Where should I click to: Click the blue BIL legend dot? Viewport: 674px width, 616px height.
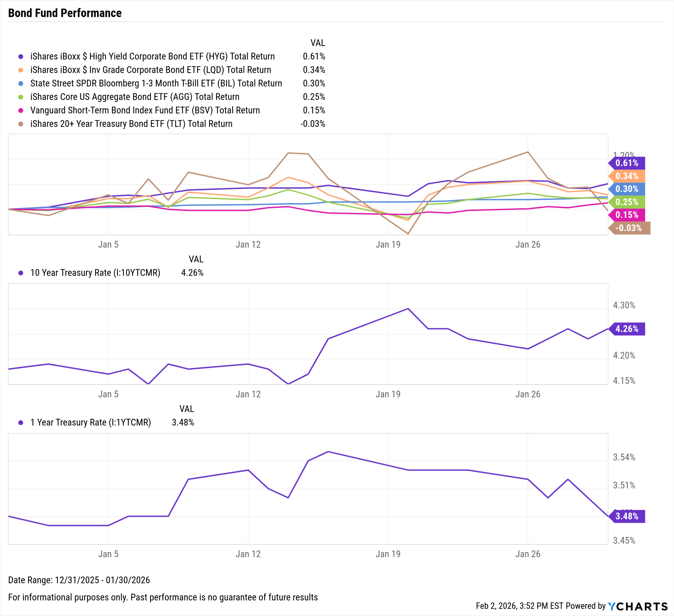(x=21, y=84)
